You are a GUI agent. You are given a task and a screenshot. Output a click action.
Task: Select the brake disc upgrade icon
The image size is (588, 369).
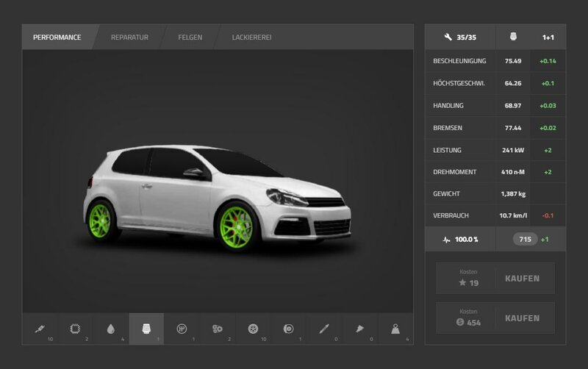point(289,329)
